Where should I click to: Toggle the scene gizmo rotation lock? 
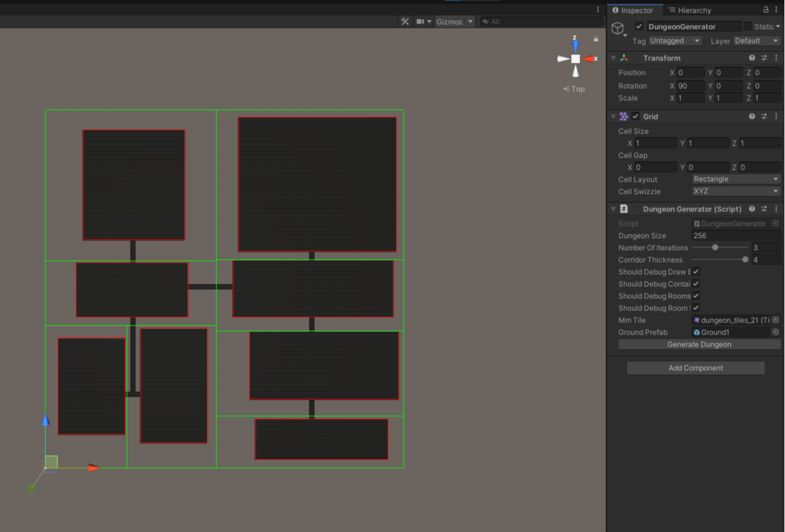pos(595,39)
